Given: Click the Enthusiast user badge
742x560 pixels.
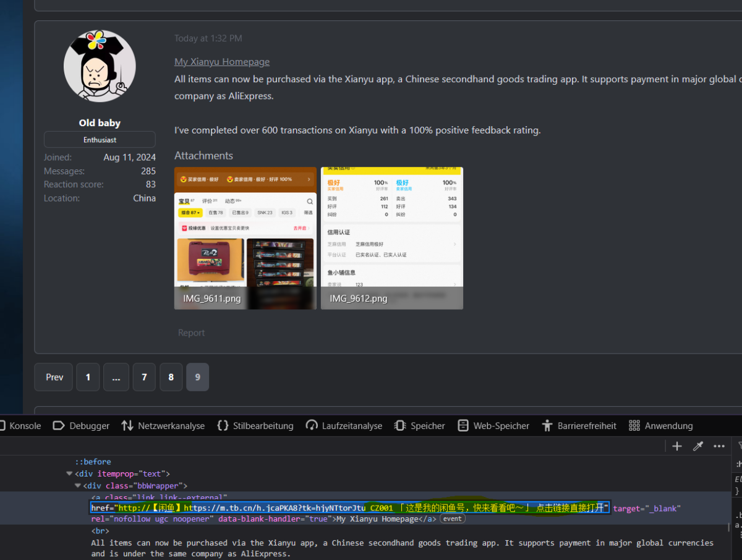Looking at the screenshot, I should (x=100, y=140).
